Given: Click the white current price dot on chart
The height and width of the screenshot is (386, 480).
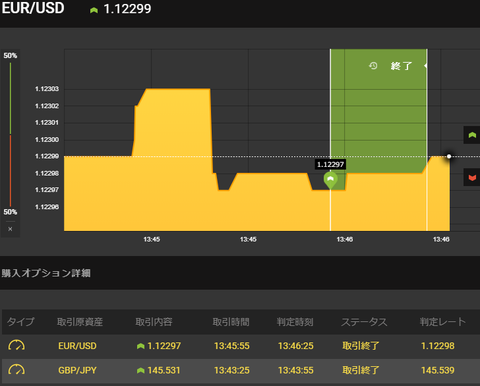Looking at the screenshot, I should coord(449,156).
